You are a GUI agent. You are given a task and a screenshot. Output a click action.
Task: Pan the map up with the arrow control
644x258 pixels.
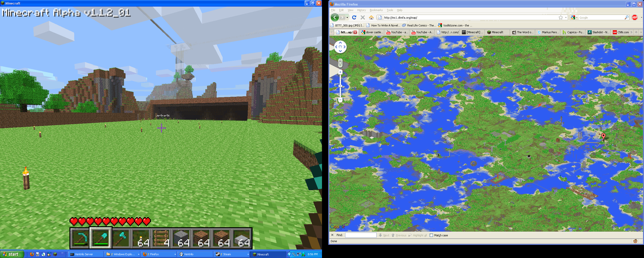[x=340, y=43]
